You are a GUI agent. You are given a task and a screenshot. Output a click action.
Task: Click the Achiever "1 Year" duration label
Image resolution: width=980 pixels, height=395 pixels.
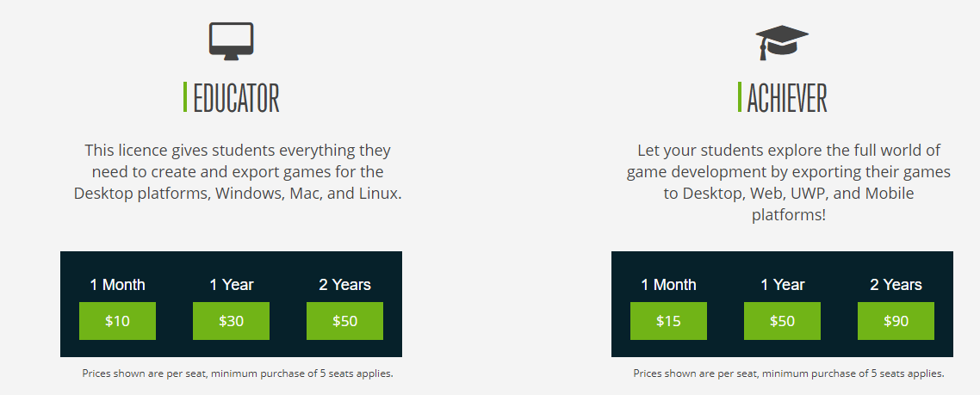coord(782,285)
